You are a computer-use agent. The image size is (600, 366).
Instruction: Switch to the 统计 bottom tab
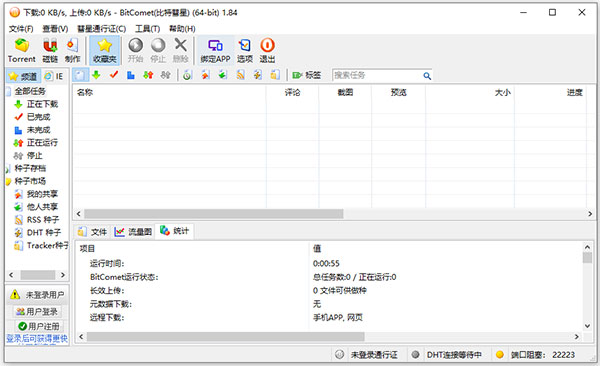click(x=174, y=231)
